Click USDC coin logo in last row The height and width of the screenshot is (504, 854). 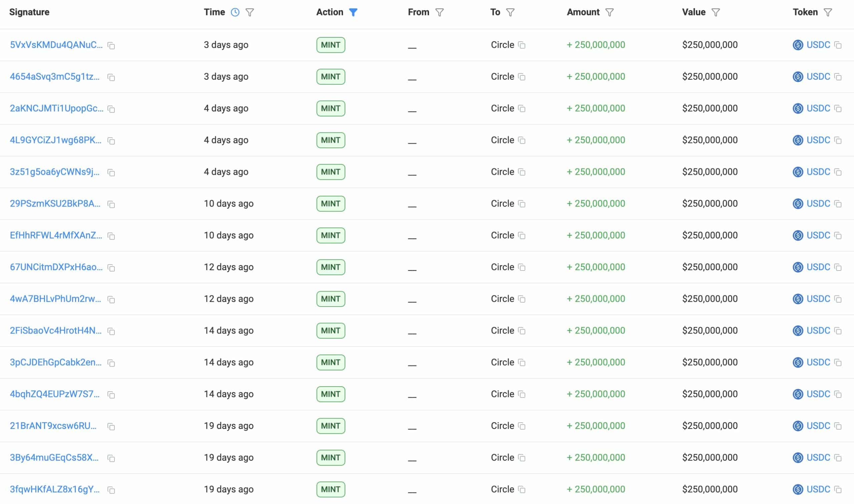798,489
